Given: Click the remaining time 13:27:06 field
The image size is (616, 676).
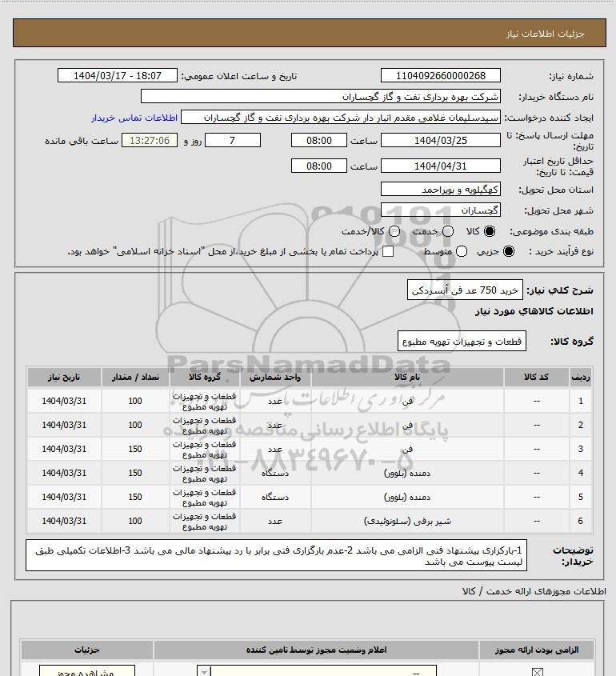Looking at the screenshot, I should click(150, 140).
